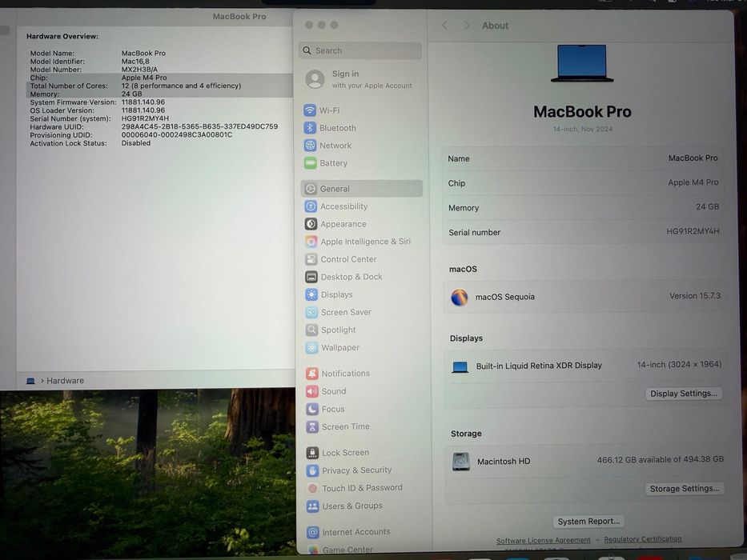Viewport: 747px width, 560px height.
Task: Click the macOS Sequoia logo icon
Action: [460, 297]
